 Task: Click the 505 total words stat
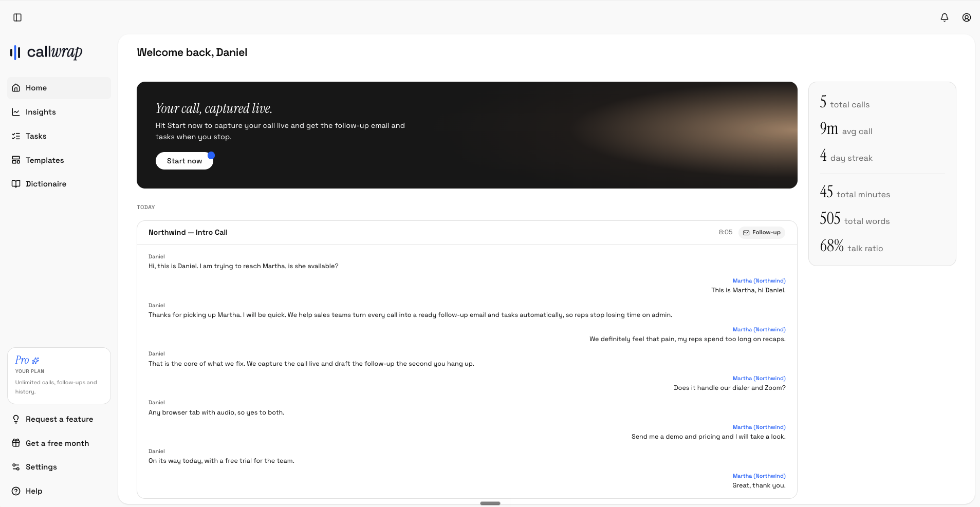[x=855, y=219]
